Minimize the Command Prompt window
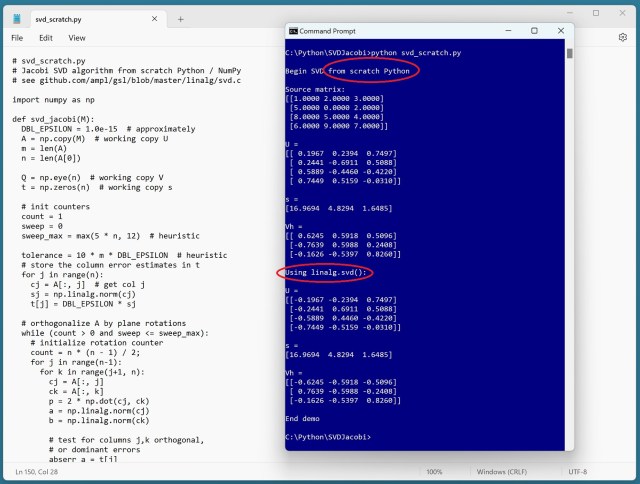The width and height of the screenshot is (640, 484). pyautogui.click(x=506, y=32)
